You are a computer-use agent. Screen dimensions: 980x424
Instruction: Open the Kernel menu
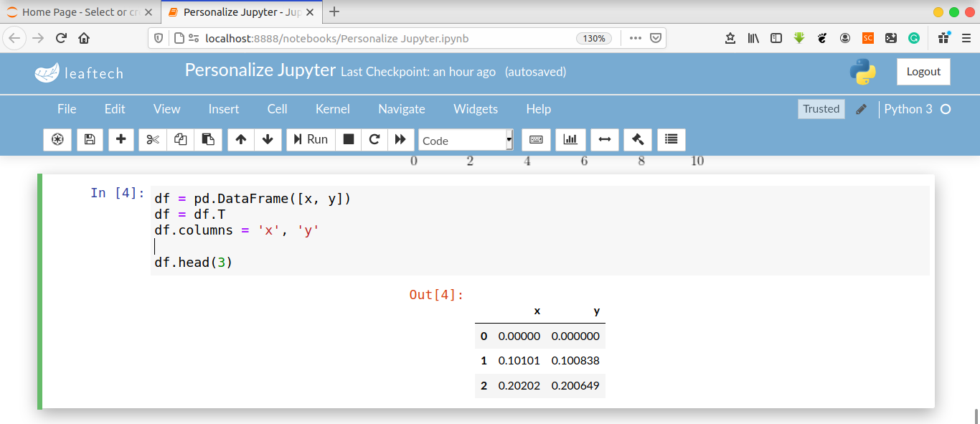click(333, 109)
